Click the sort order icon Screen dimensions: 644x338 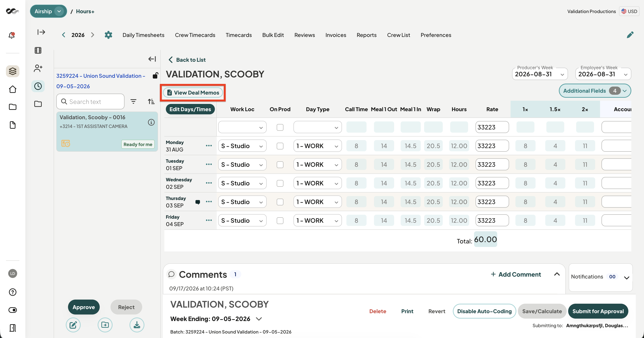pyautogui.click(x=151, y=101)
